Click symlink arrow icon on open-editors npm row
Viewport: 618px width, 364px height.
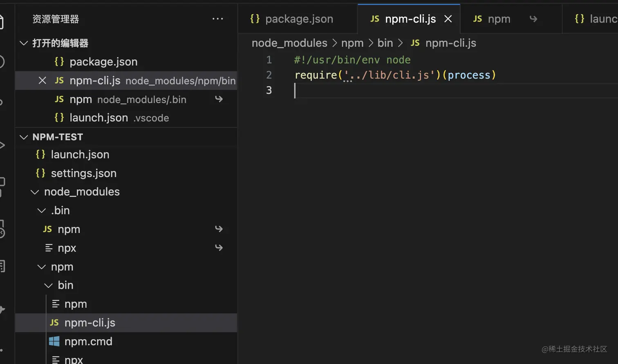click(219, 99)
